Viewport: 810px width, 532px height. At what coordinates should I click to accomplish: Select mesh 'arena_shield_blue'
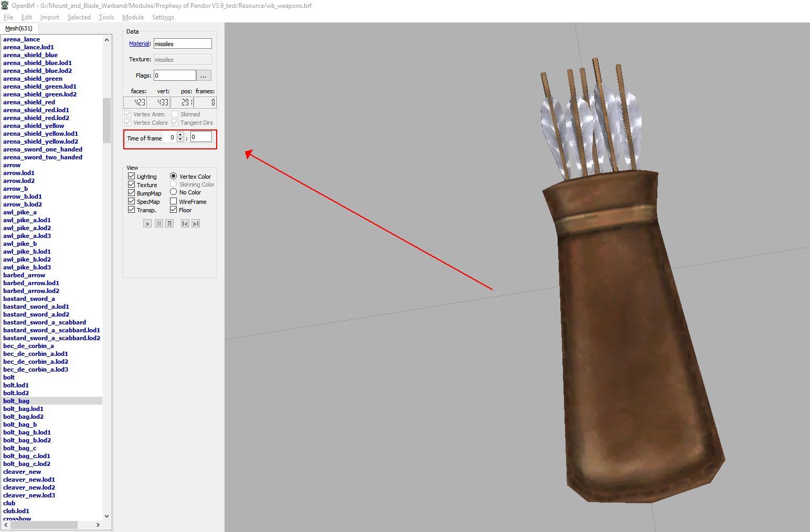pyautogui.click(x=30, y=55)
